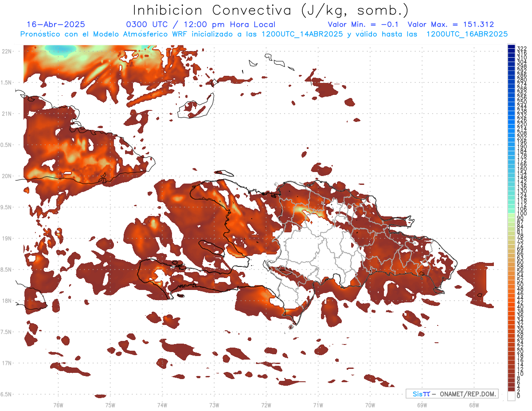This screenshot has width=532, height=411.
Task: Click the 'Valor Max. = 151.312' readout
Action: (451, 25)
